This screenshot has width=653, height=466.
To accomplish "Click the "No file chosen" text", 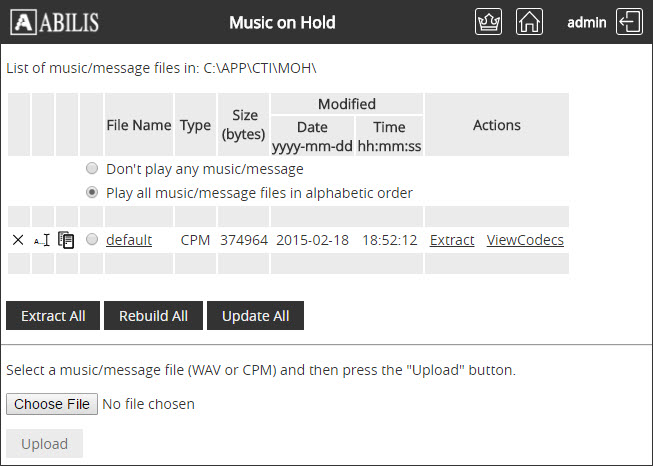I will point(149,404).
